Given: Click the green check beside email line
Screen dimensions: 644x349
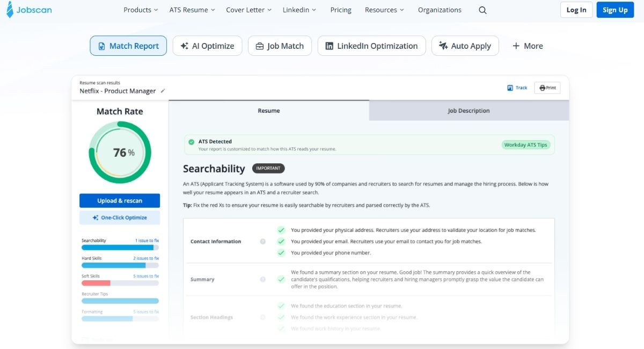Looking at the screenshot, I should click(281, 241).
